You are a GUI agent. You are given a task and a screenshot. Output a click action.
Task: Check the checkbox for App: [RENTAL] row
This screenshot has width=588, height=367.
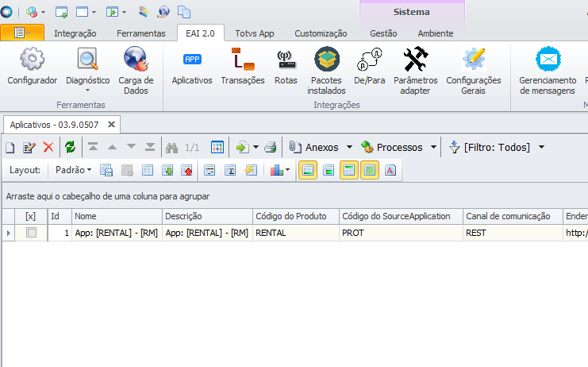click(31, 233)
